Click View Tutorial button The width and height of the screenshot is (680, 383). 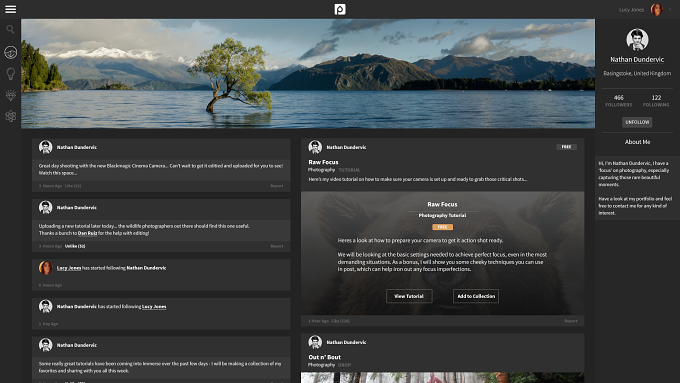409,296
